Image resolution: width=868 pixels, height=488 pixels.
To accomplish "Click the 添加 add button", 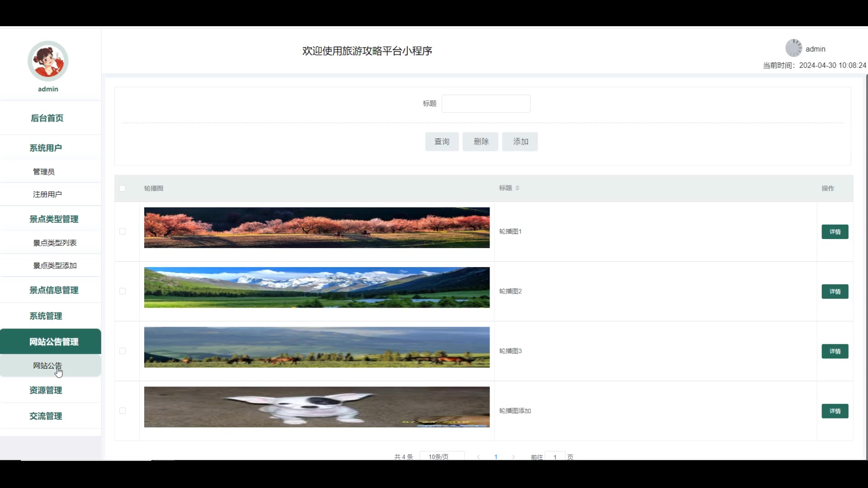I will [x=520, y=141].
